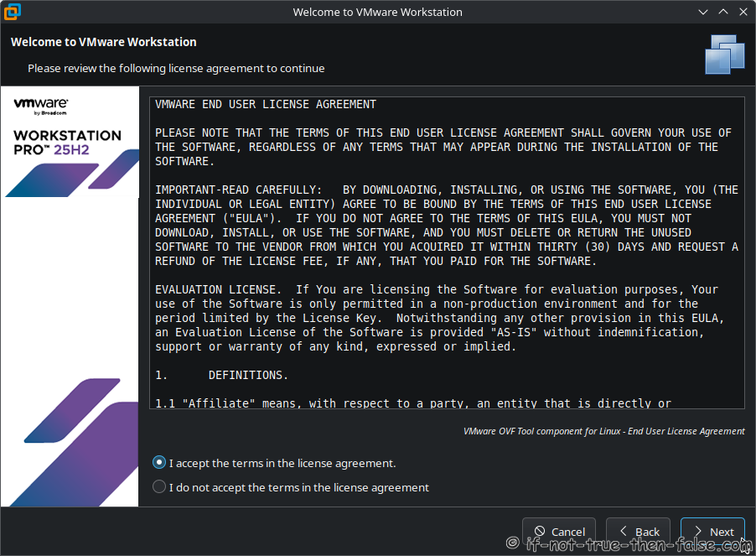Viewport: 756px width, 556px height.
Task: Click the bold 'Welcome to VMware Workstation' header
Action: 104,42
